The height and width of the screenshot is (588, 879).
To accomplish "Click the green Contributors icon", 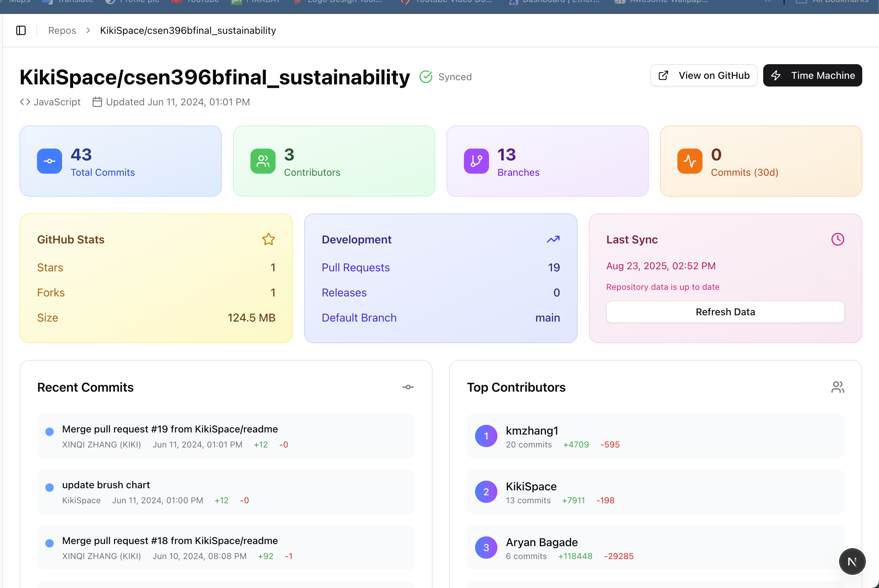I will click(x=263, y=161).
